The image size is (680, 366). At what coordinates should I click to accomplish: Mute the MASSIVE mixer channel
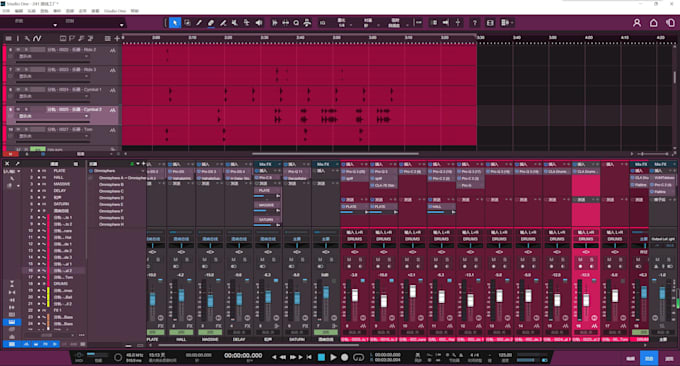(x=205, y=259)
